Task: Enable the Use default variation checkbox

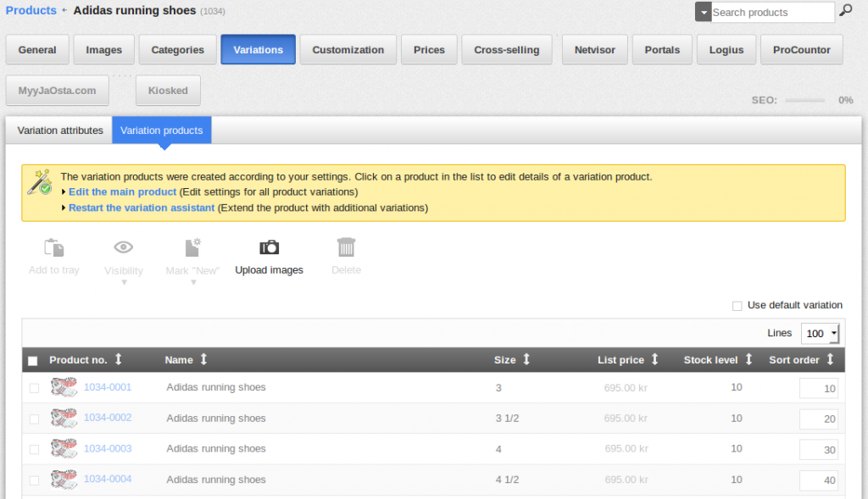Action: tap(737, 306)
